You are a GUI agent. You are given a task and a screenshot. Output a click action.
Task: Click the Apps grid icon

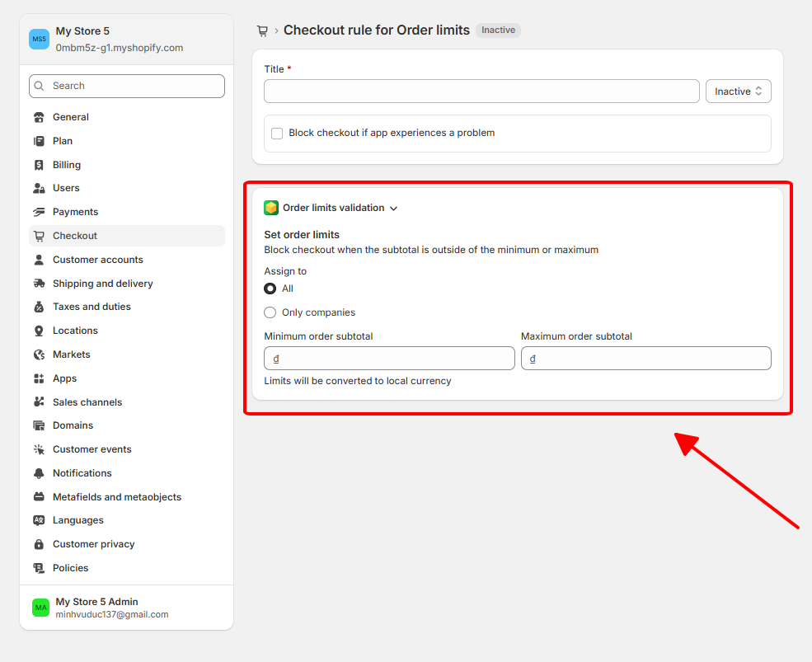[39, 378]
